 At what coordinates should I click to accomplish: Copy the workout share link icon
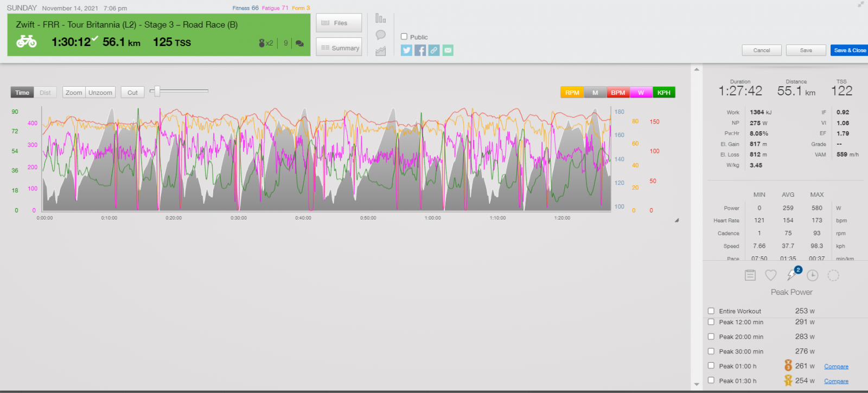(434, 50)
